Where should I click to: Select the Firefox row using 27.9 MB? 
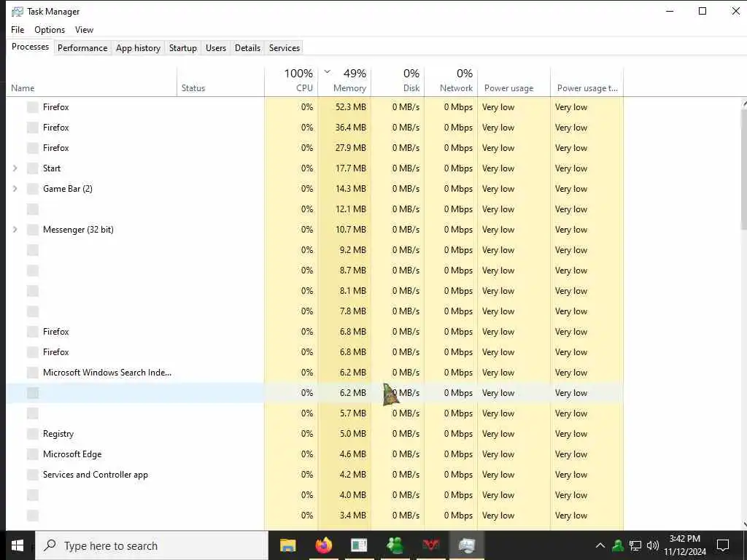point(314,148)
